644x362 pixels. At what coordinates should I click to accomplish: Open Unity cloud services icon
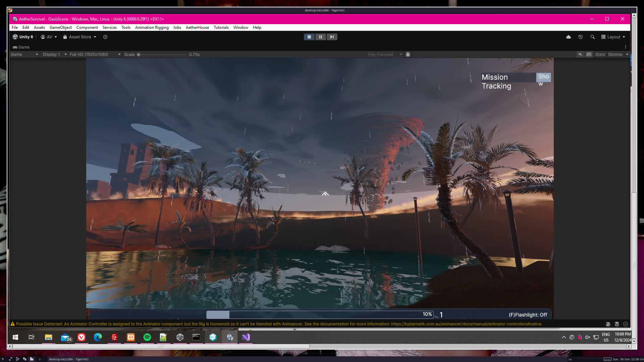click(569, 37)
